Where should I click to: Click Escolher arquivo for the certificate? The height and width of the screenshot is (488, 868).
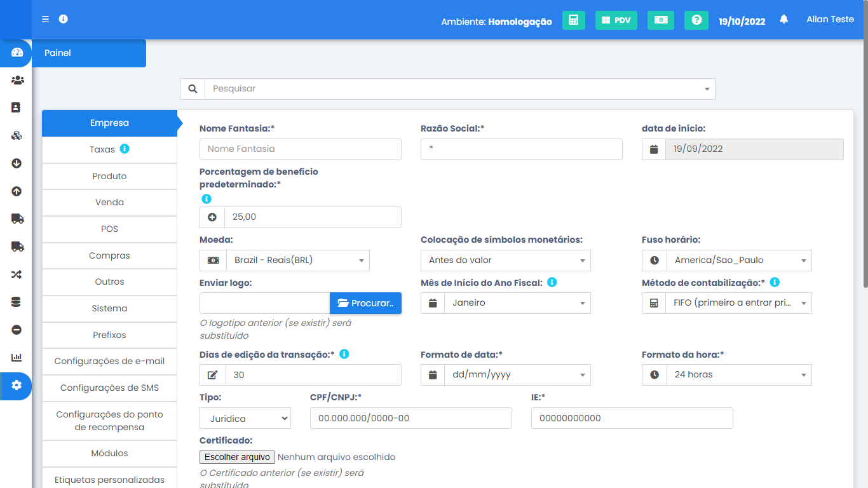[237, 457]
